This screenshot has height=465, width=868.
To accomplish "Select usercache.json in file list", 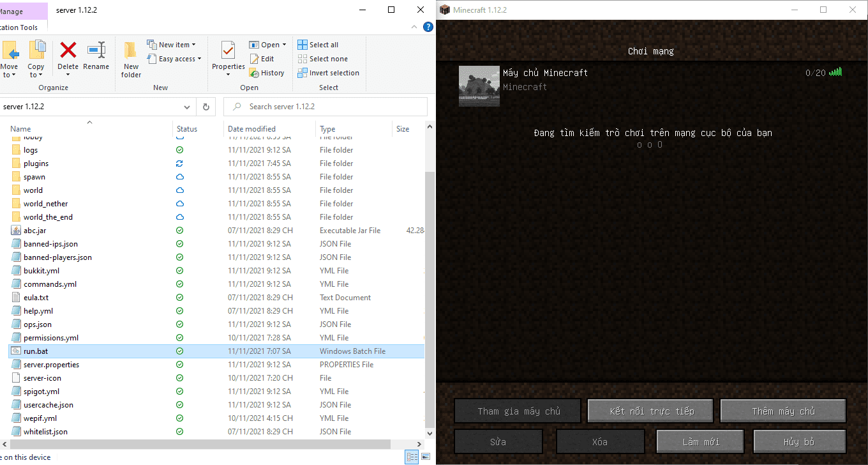I will (x=49, y=405).
